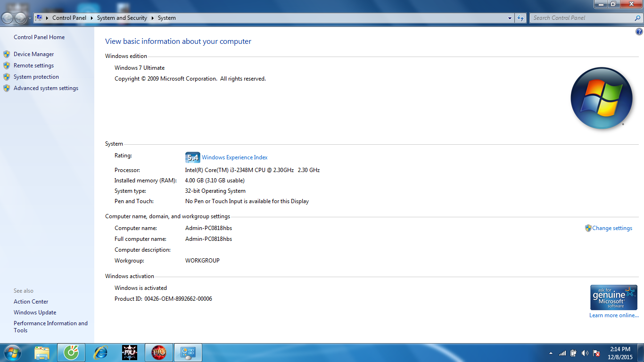
Task: Open the green Coc Coc browser taskbar icon
Action: [71, 353]
